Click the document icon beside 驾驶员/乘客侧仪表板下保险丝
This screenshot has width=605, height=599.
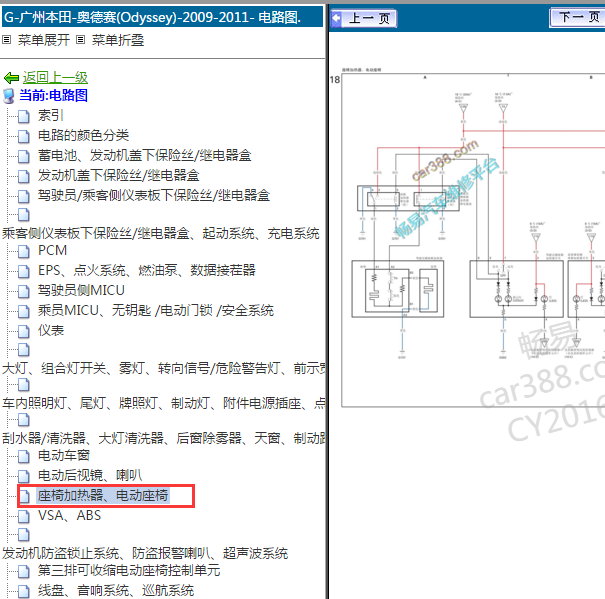(x=24, y=196)
